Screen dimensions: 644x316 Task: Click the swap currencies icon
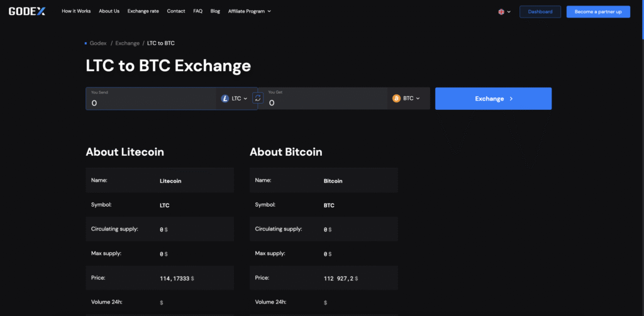257,98
